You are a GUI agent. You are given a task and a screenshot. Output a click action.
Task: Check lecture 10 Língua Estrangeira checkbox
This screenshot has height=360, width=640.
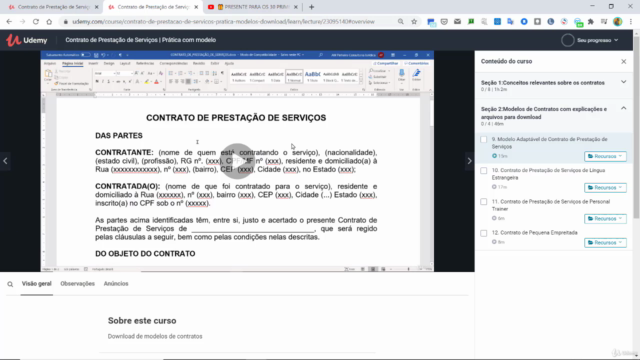pos(484,171)
